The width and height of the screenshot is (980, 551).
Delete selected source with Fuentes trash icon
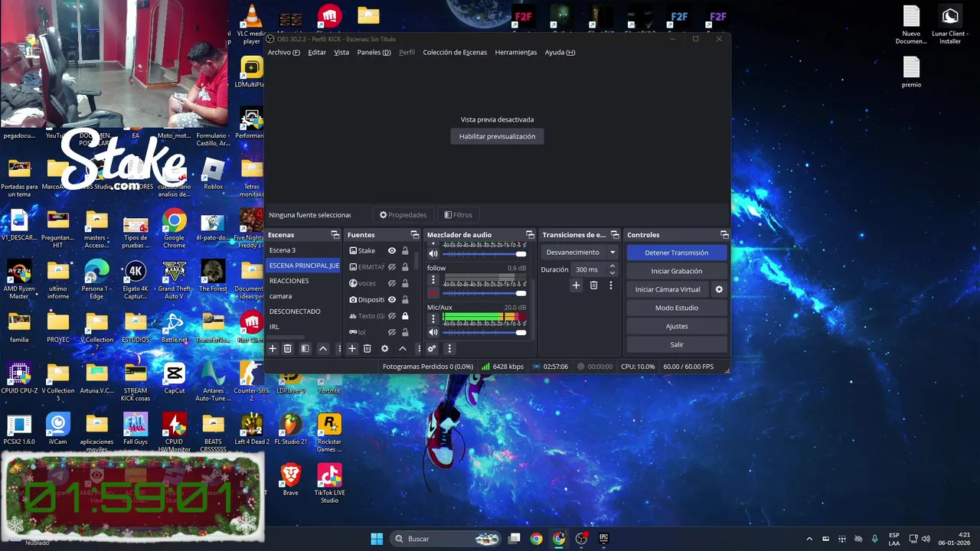click(x=367, y=348)
